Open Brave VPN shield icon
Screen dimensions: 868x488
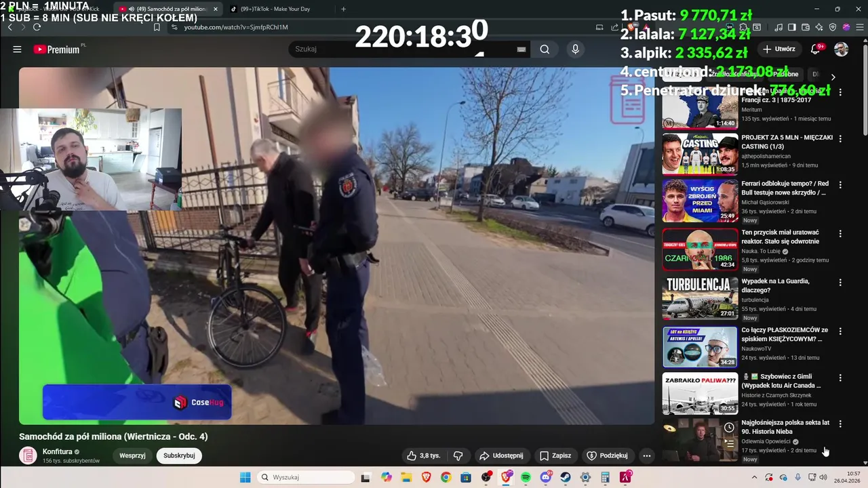click(833, 27)
